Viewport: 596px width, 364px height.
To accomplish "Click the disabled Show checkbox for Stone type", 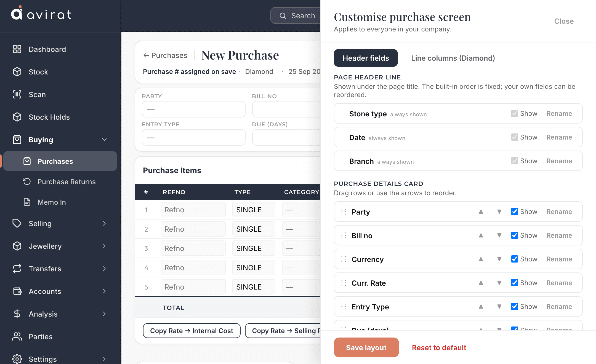I will tap(514, 113).
